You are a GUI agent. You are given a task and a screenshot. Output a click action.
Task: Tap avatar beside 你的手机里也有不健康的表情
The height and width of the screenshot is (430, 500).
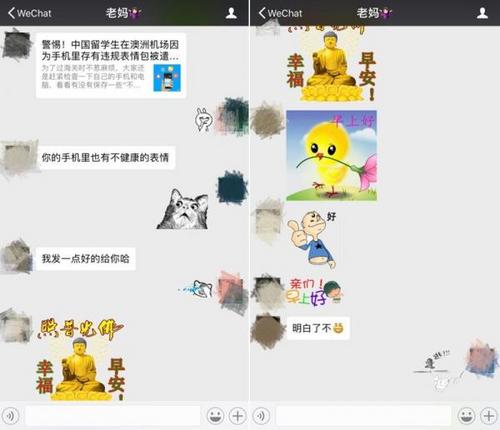pos(19,159)
